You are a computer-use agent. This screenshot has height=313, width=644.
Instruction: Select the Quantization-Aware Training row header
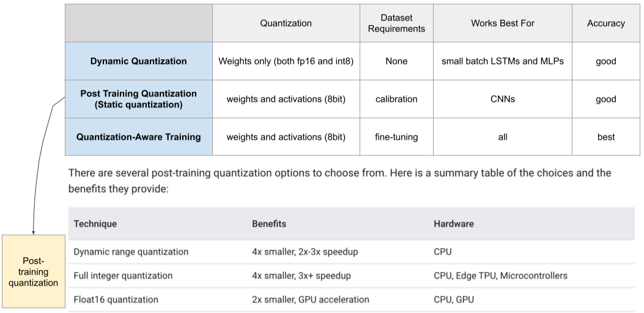point(139,137)
